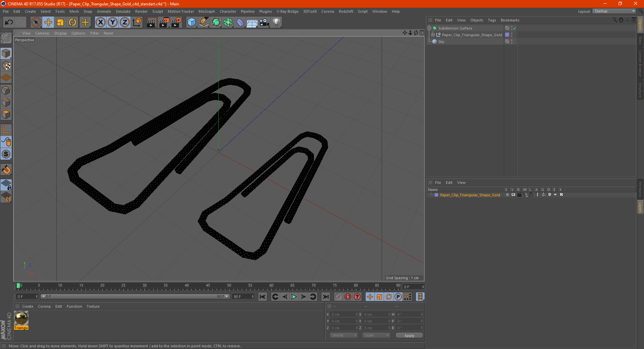Click Paper_Clip layer color swatch
Screen dimensions: 644x349
[436, 195]
